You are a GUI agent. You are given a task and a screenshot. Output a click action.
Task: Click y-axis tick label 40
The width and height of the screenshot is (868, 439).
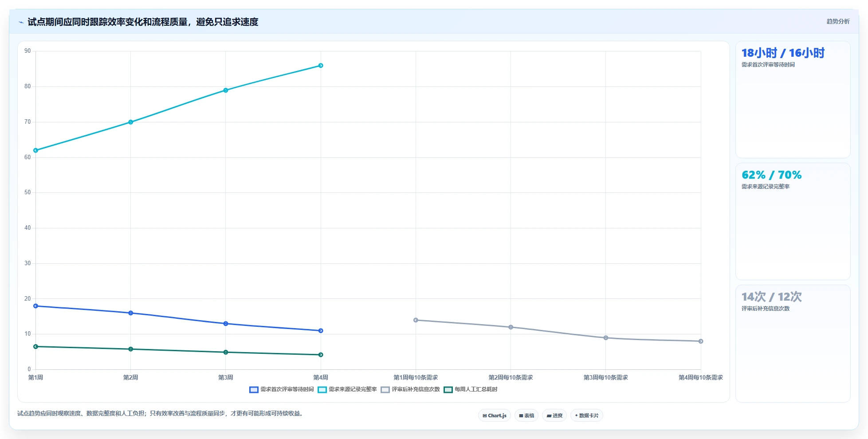27,228
